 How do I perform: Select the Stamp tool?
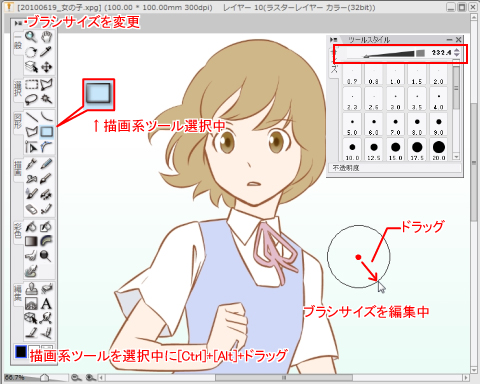click(x=31, y=289)
